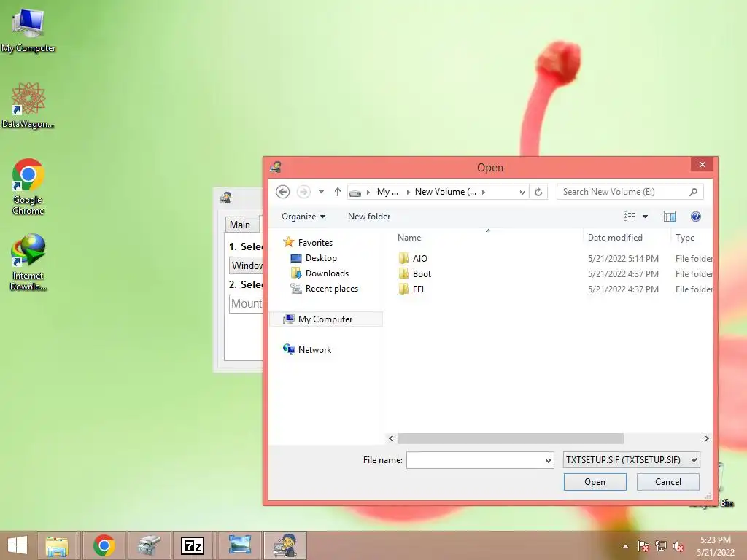Image resolution: width=747 pixels, height=560 pixels.
Task: Click active setup tool taskbar icon
Action: pyautogui.click(x=285, y=545)
